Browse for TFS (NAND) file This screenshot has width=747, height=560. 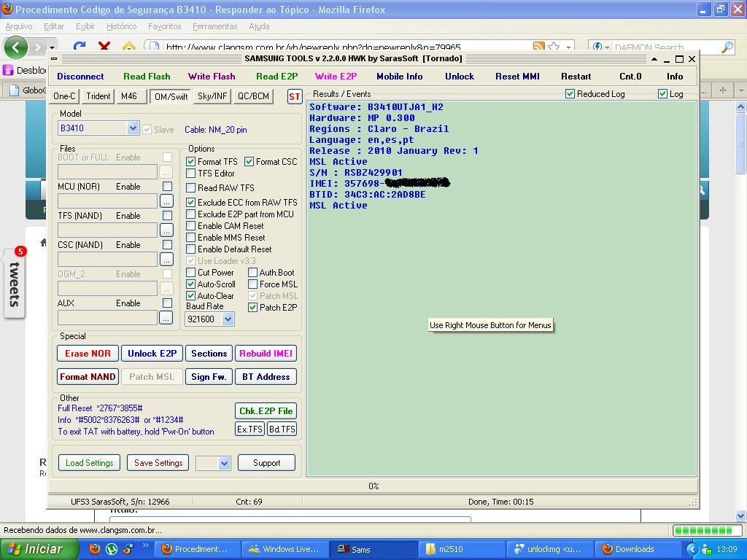tap(166, 230)
